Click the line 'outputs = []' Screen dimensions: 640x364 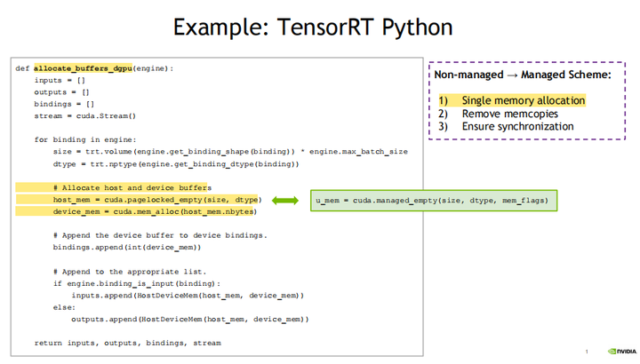tap(61, 92)
